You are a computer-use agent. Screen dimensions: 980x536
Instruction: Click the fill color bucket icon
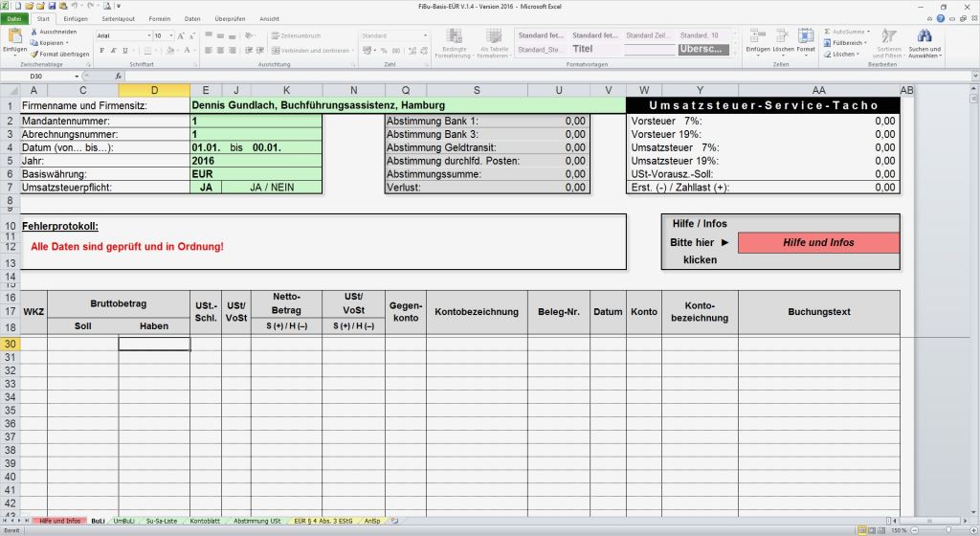click(169, 51)
